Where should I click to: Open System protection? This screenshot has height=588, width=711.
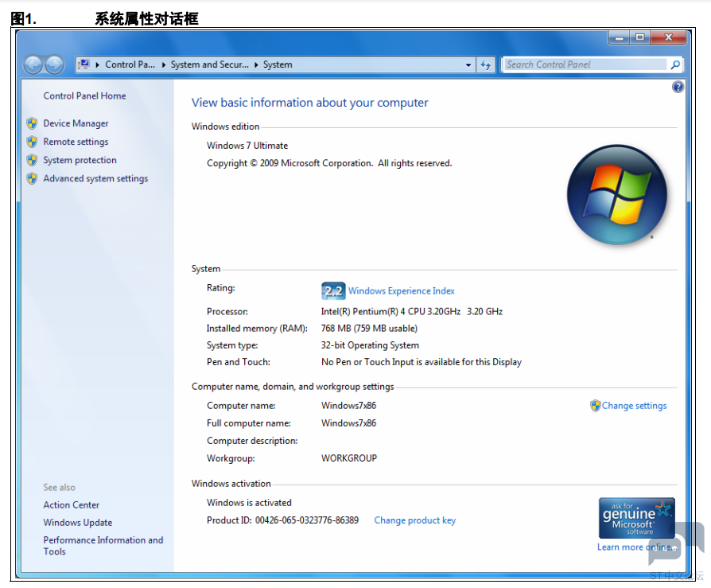tap(80, 160)
